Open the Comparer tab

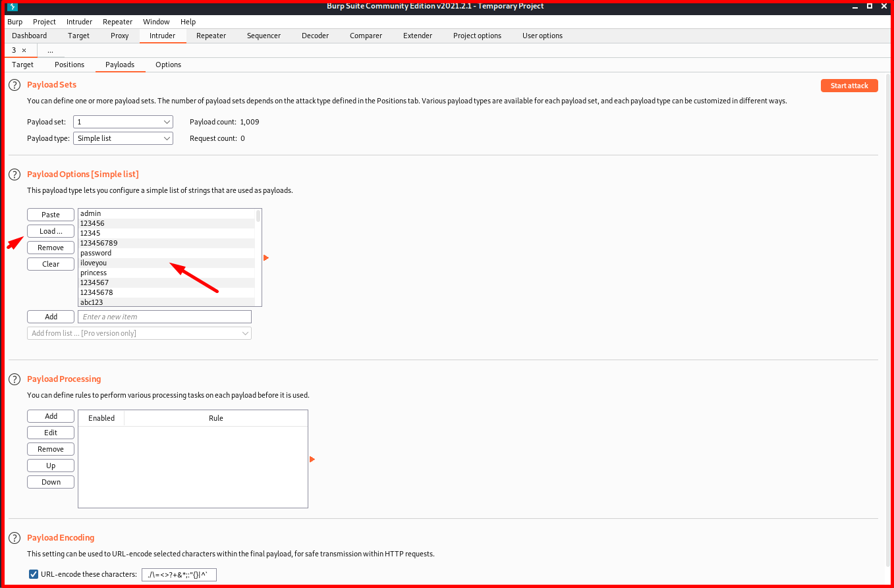[366, 36]
